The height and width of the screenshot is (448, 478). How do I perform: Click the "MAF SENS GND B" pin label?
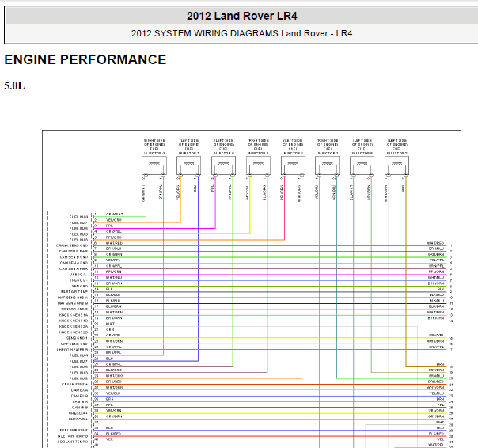tap(73, 303)
